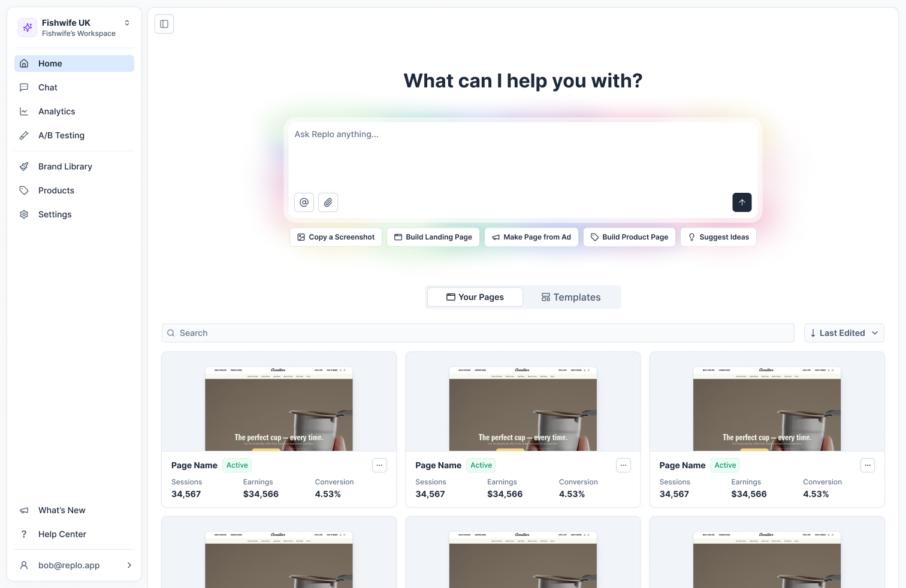Click the user profile icon beside bob@replo.app
This screenshot has height=588, width=906.
(x=24, y=565)
